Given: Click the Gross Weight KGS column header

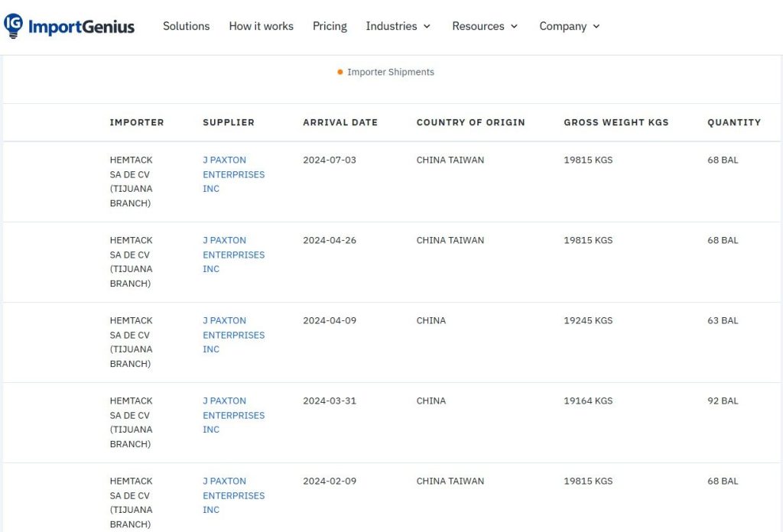Looking at the screenshot, I should coord(616,122).
